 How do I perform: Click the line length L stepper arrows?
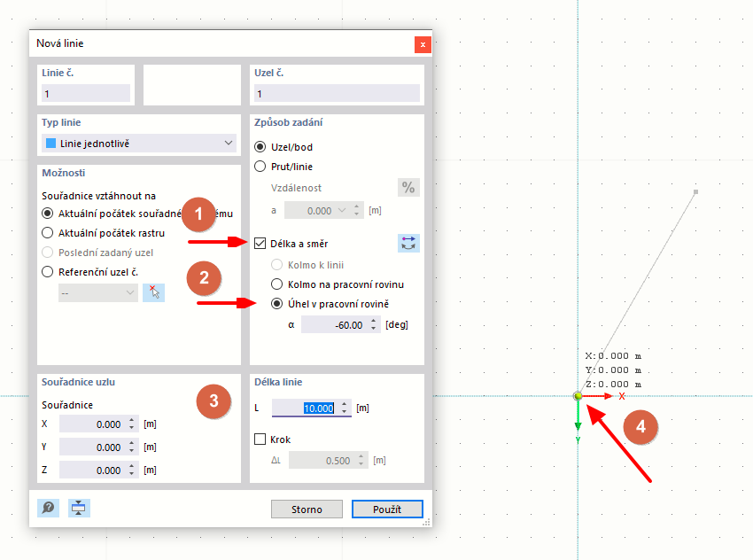[x=345, y=408]
